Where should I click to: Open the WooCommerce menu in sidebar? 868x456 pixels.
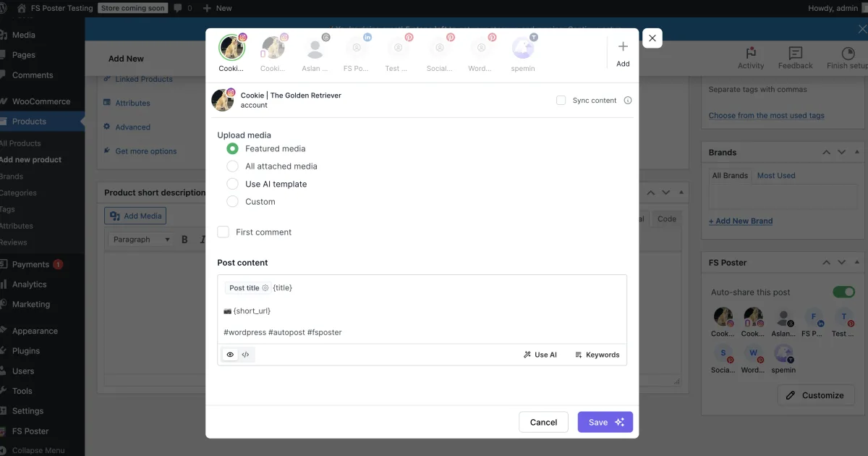pos(42,101)
